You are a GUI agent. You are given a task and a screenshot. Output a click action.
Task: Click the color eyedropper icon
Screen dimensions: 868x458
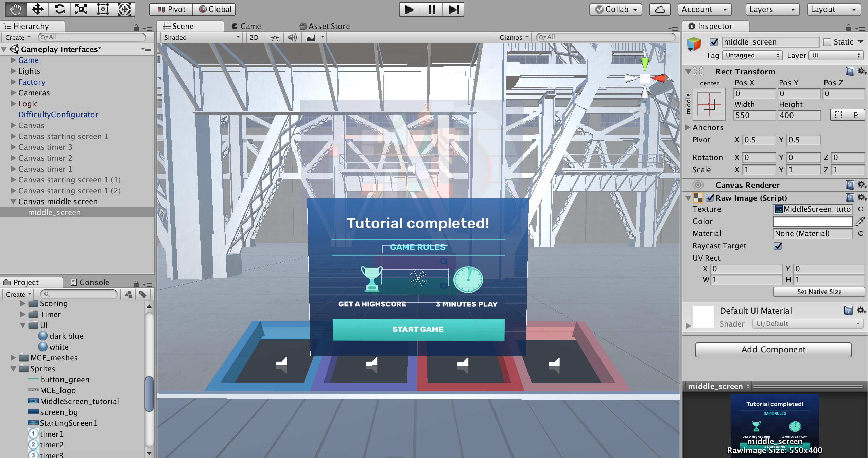tap(860, 222)
